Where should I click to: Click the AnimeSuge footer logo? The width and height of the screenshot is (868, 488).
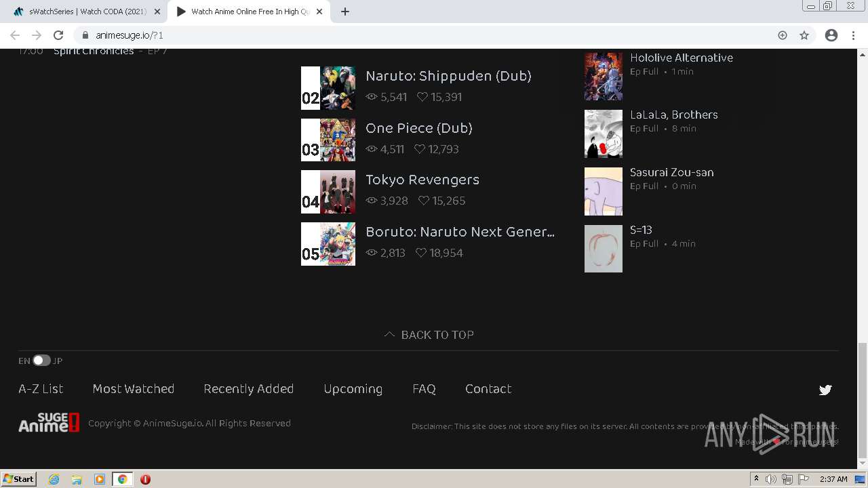(49, 423)
